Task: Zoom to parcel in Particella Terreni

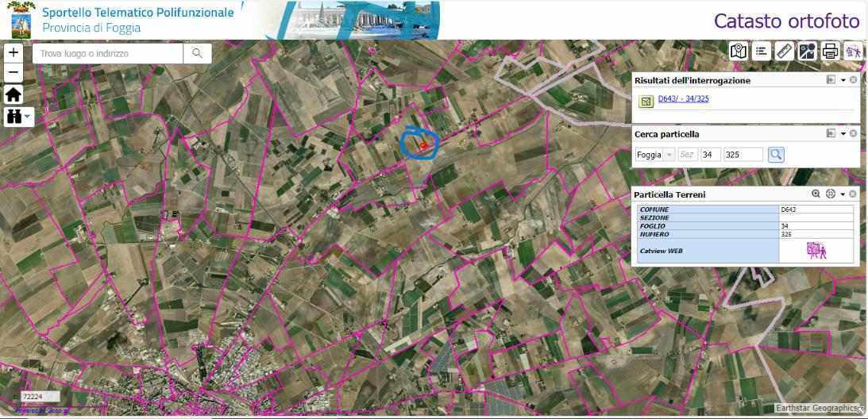Action: point(816,194)
